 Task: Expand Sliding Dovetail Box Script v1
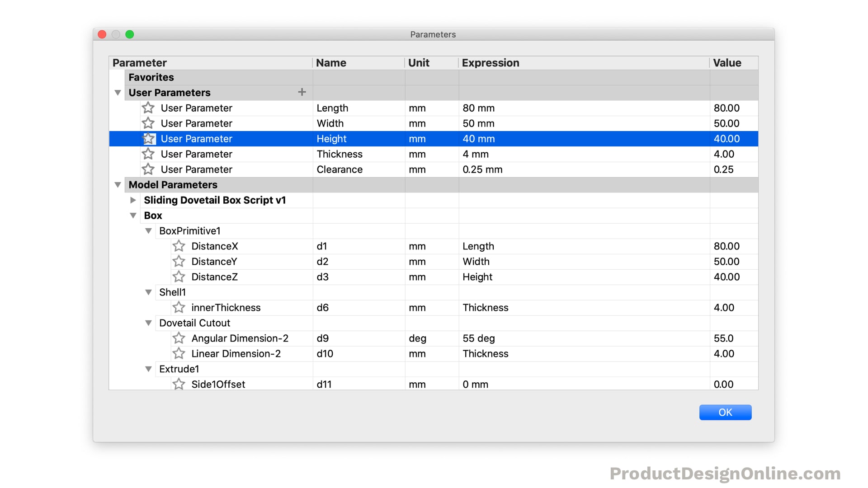point(133,200)
